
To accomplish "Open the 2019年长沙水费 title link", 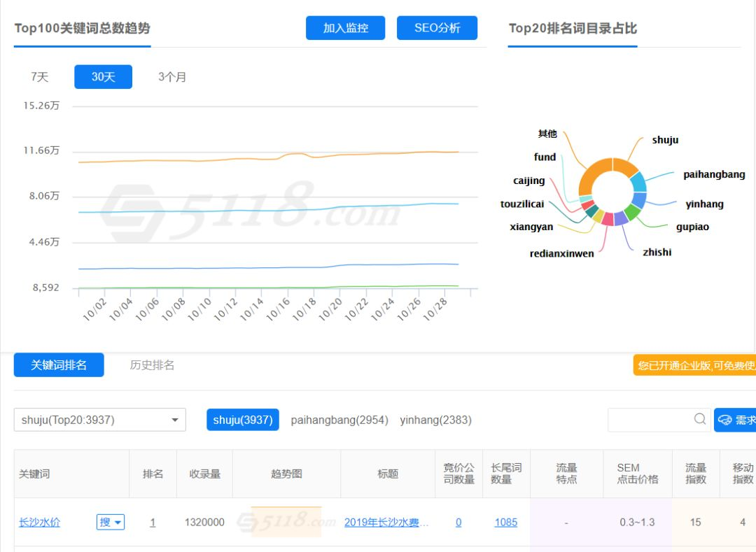I will point(386,522).
